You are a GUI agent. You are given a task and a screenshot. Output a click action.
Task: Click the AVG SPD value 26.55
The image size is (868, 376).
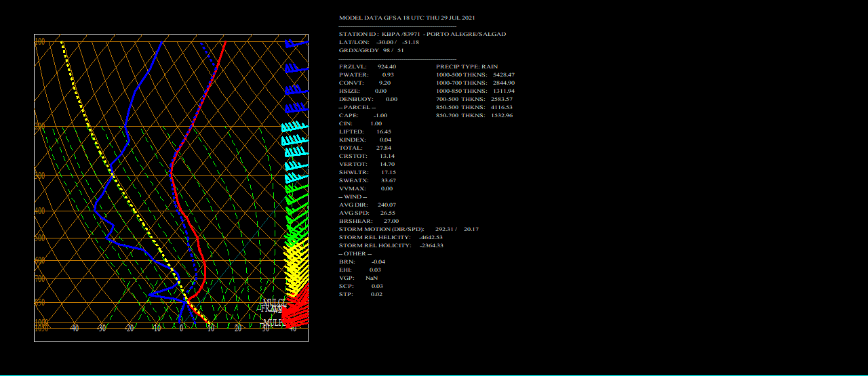coord(387,213)
